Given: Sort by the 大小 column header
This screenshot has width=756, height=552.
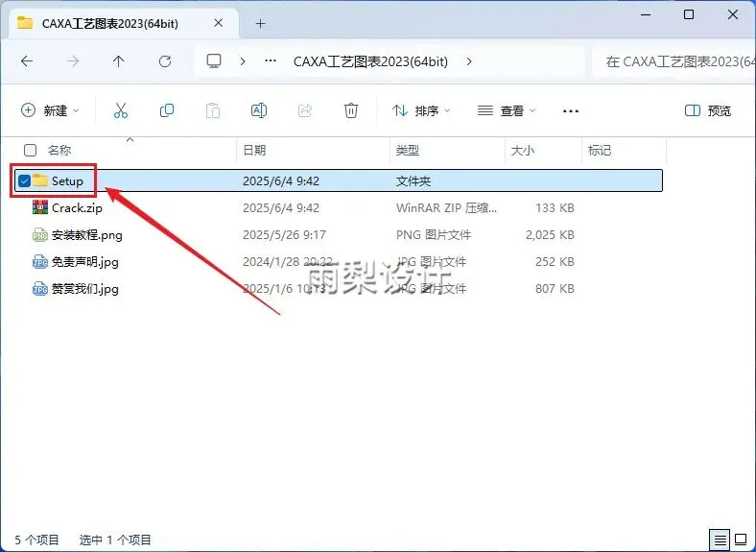Looking at the screenshot, I should [523, 150].
